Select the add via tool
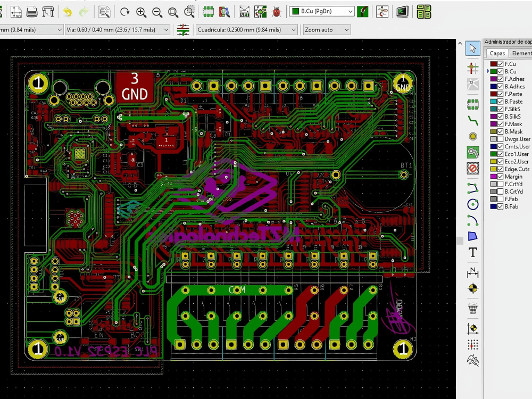 (x=472, y=136)
